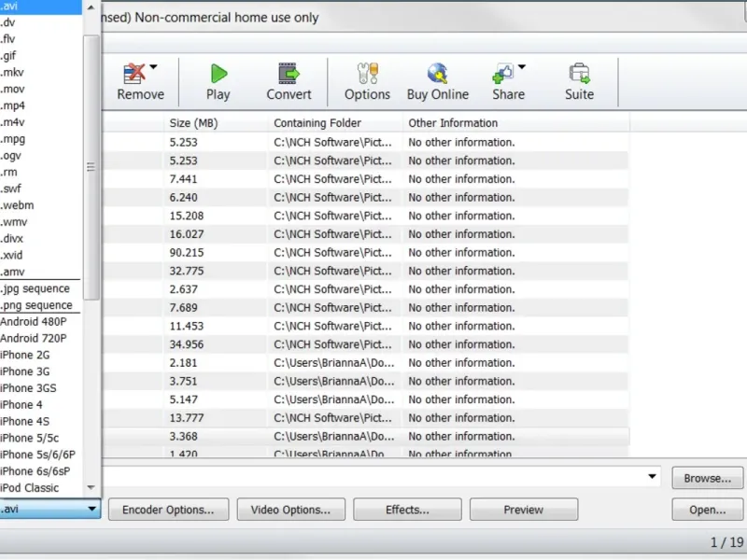
Task: Pick the iPhone 2G preset
Action: tap(41, 356)
